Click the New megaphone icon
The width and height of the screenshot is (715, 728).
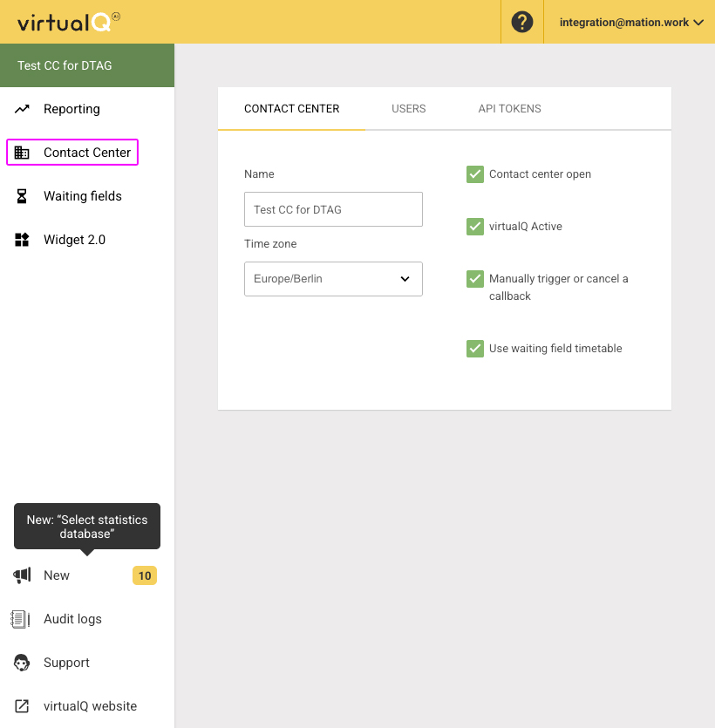tap(22, 575)
